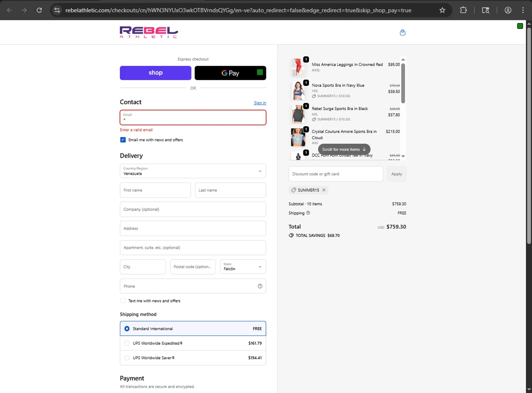This screenshot has width=532, height=393.
Task: Focus Apartment, suite field
Action: 193,248
